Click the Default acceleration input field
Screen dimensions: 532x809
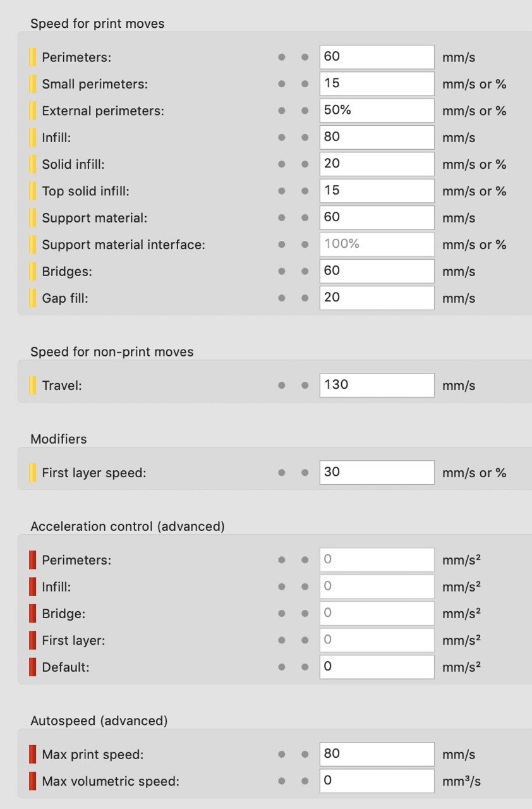(377, 667)
